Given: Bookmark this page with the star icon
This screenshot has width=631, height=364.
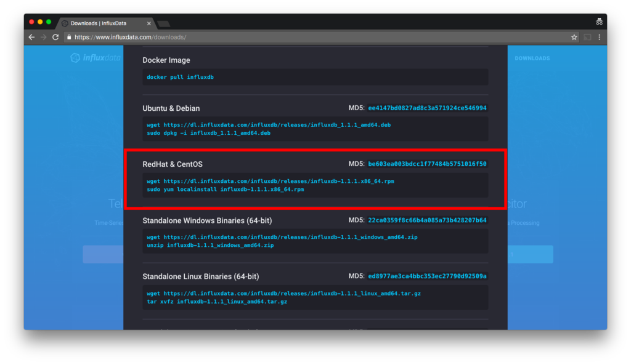Looking at the screenshot, I should [x=574, y=37].
